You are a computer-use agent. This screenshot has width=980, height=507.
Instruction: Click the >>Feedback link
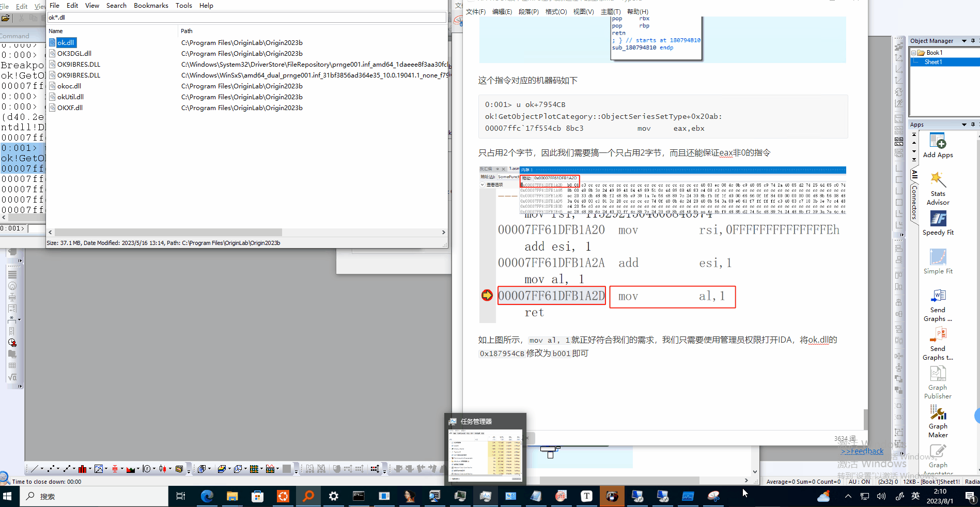(x=862, y=451)
